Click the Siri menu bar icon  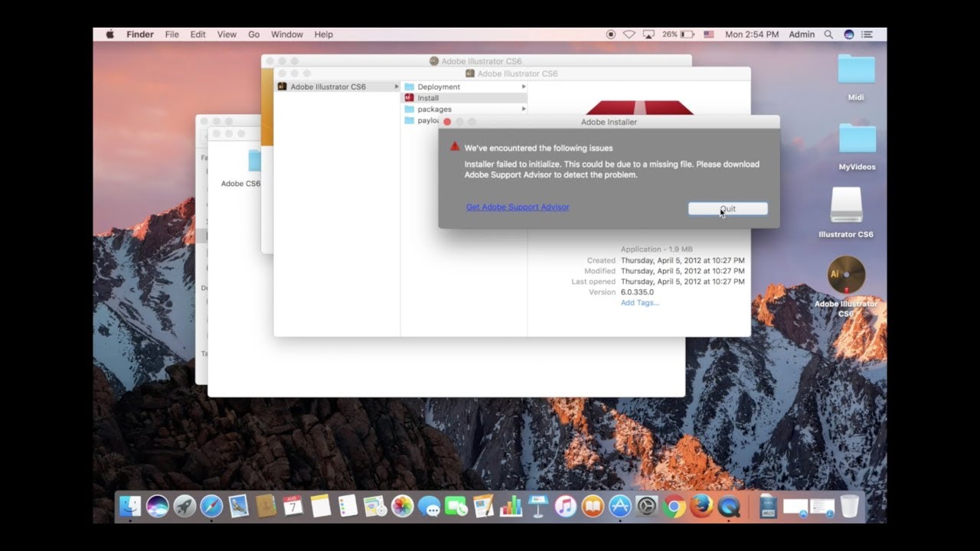(848, 34)
